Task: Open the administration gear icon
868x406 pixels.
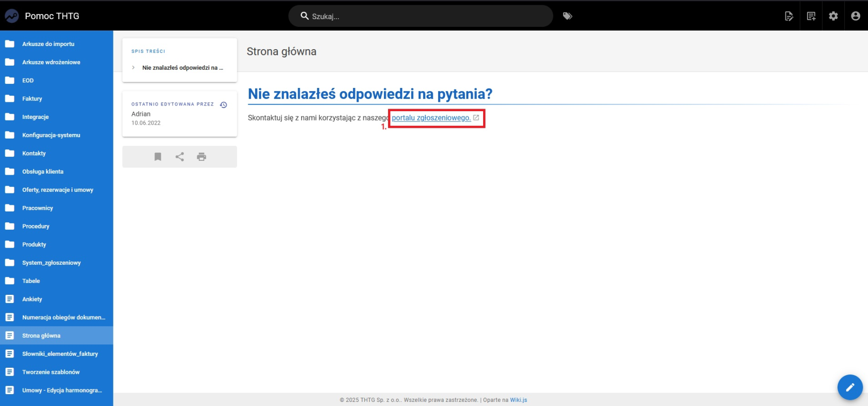Action: pyautogui.click(x=833, y=16)
